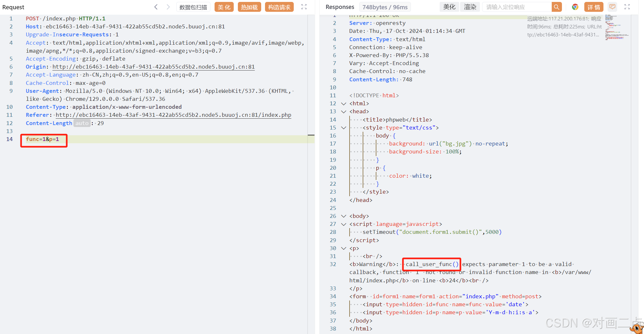
Task: Focus the 请输入定位响应 search field
Action: tap(517, 7)
